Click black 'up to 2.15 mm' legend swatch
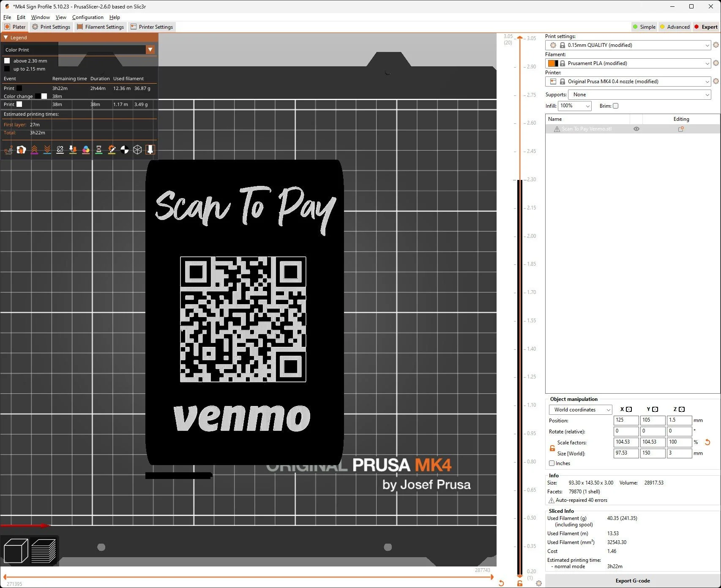The image size is (721, 588). point(7,69)
